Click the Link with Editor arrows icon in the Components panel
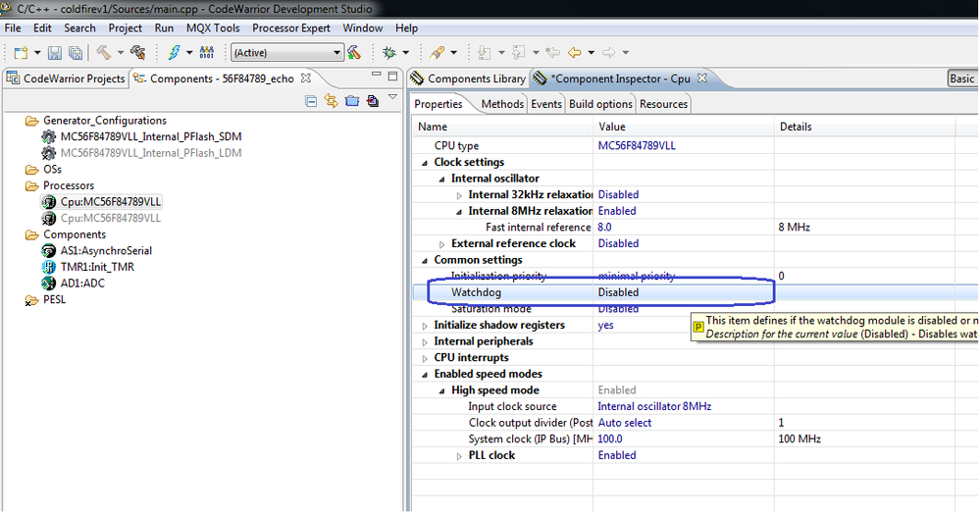 tap(332, 101)
